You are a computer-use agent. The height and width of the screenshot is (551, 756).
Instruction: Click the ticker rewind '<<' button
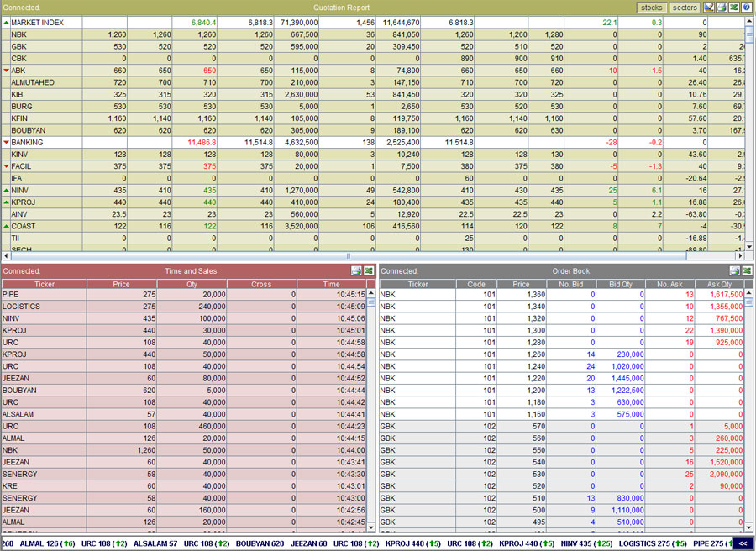coord(743,543)
